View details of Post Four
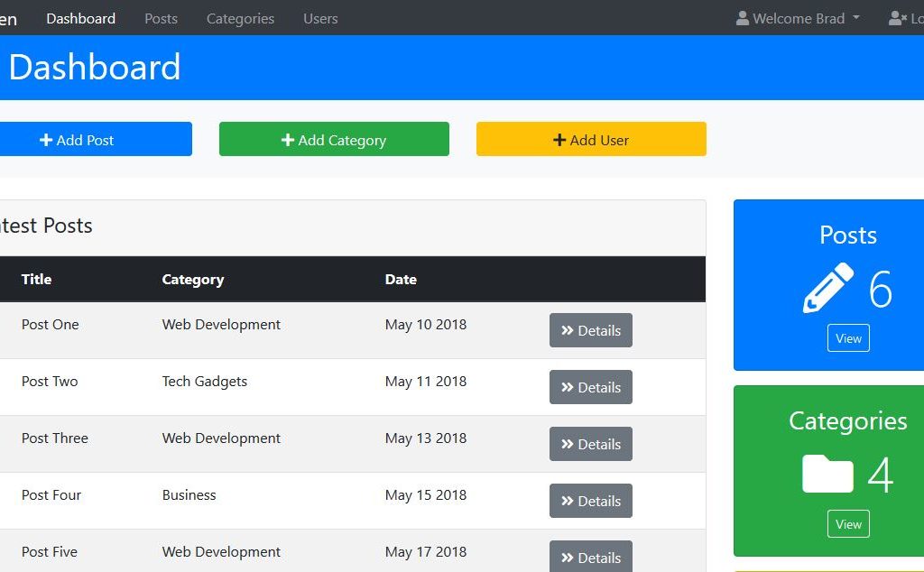The image size is (924, 572). [591, 501]
